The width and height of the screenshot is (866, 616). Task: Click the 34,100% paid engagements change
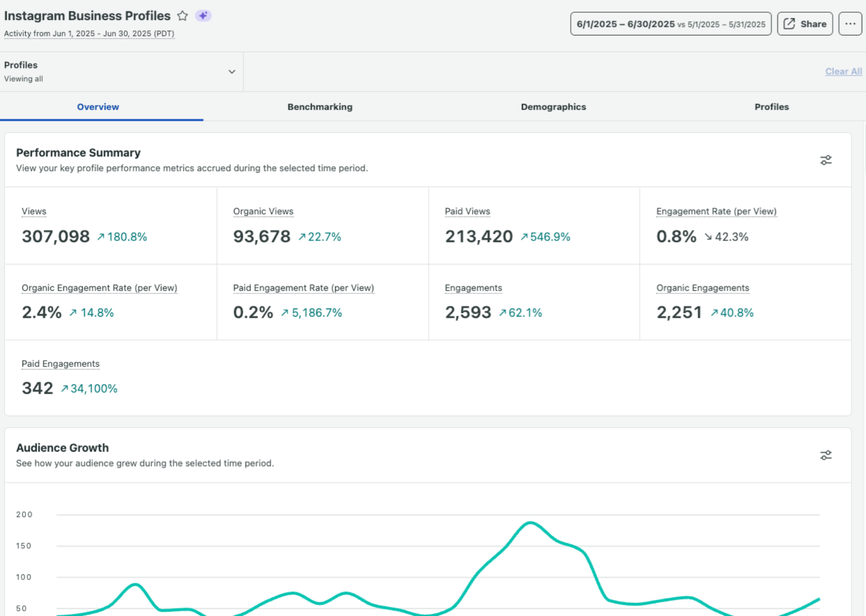coord(89,389)
